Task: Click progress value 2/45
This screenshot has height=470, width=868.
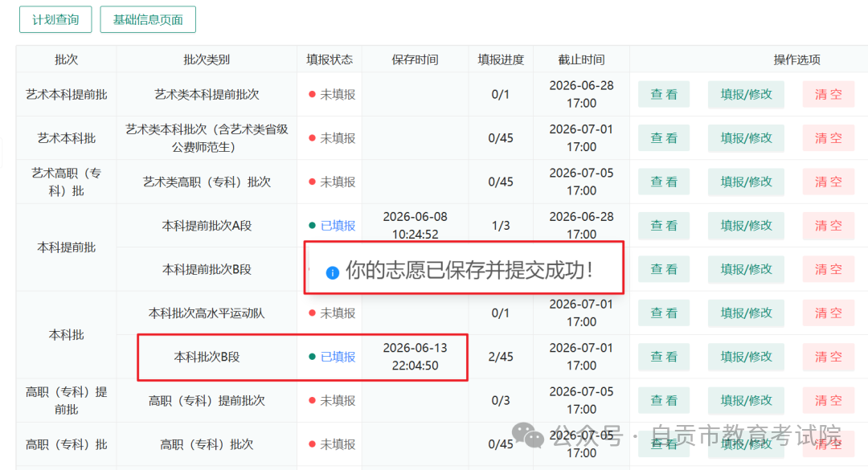Action: coord(501,357)
